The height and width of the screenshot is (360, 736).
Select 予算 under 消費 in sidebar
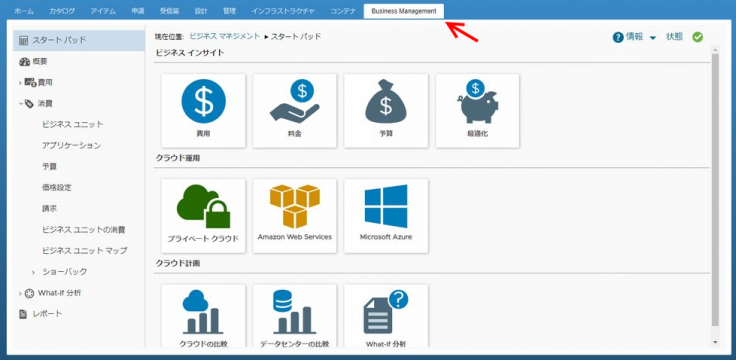click(49, 167)
